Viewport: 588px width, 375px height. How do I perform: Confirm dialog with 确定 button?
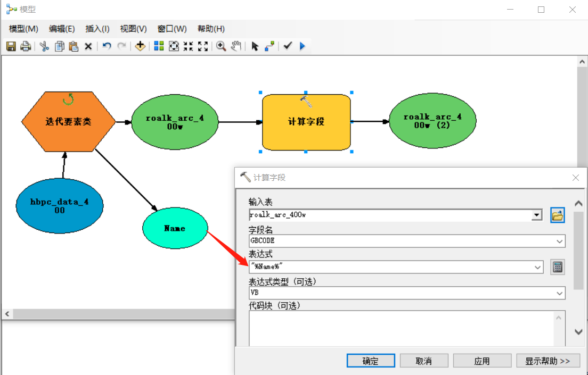(x=371, y=361)
